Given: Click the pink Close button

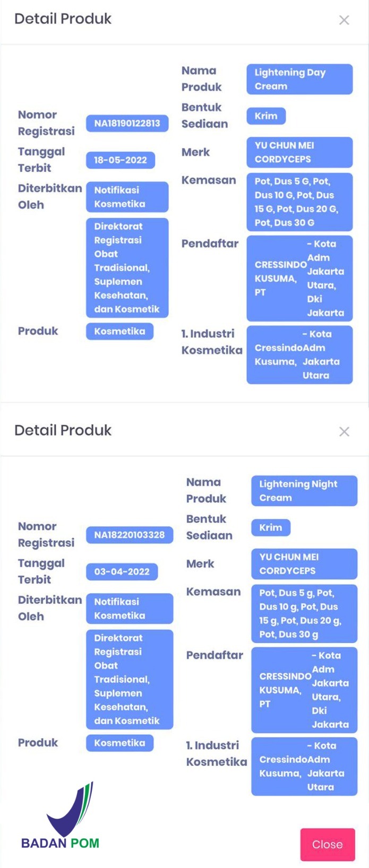Looking at the screenshot, I should [x=327, y=844].
